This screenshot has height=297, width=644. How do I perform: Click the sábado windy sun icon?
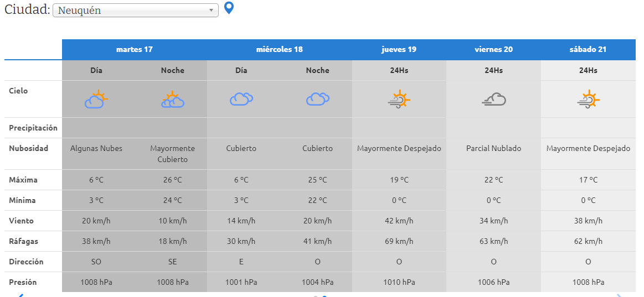(x=588, y=100)
